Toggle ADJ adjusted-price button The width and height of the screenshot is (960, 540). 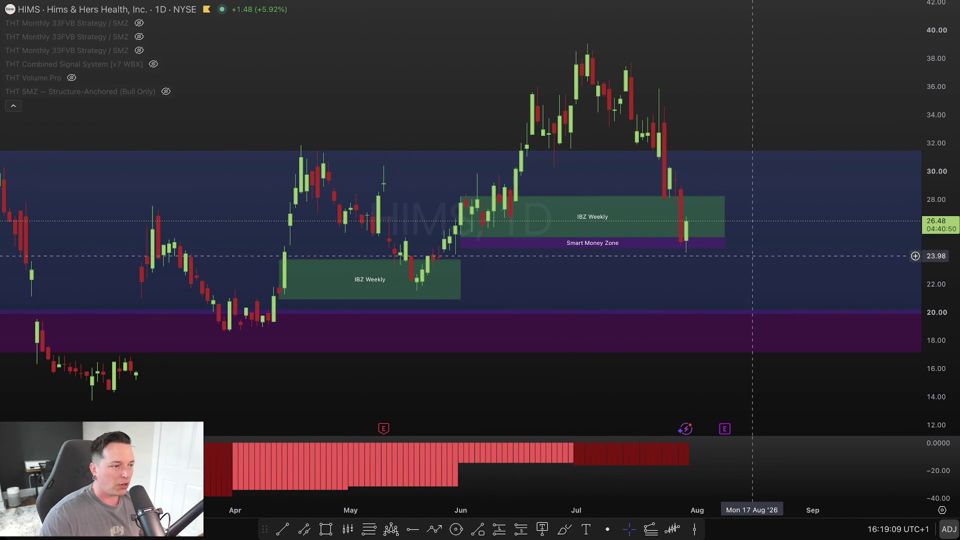(x=948, y=529)
